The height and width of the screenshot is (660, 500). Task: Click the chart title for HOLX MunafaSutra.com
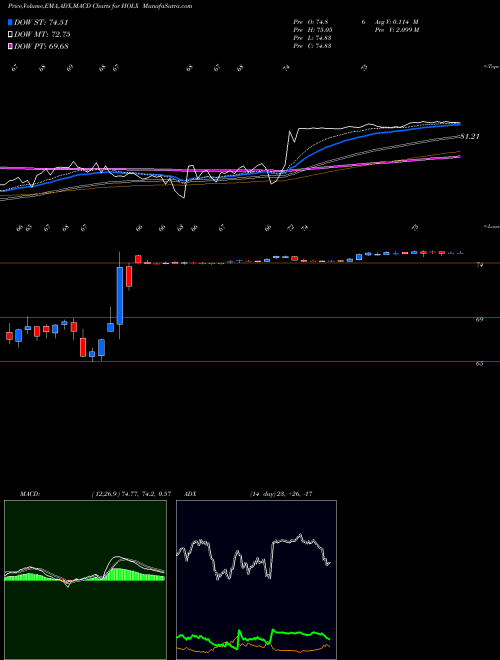[100, 6]
